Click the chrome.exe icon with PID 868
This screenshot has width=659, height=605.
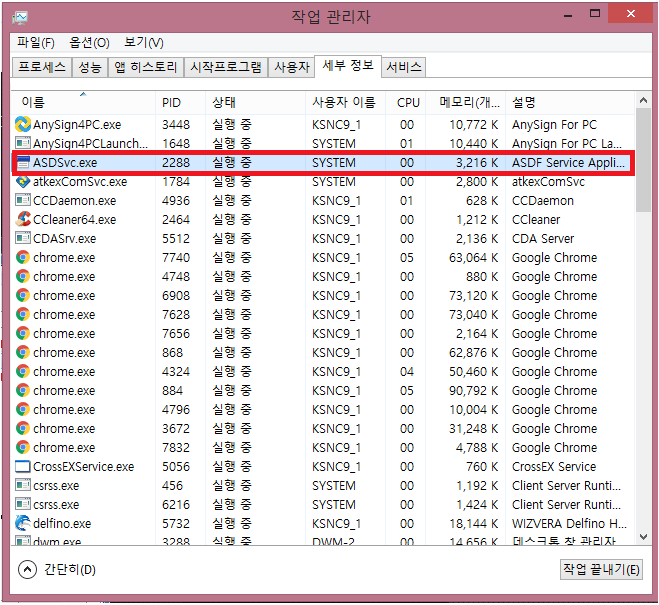tap(23, 352)
